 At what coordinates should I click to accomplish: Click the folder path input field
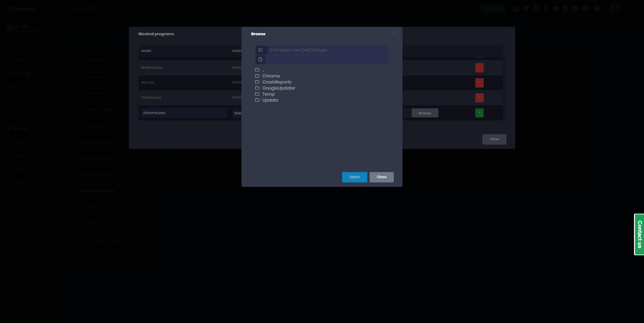(x=328, y=50)
